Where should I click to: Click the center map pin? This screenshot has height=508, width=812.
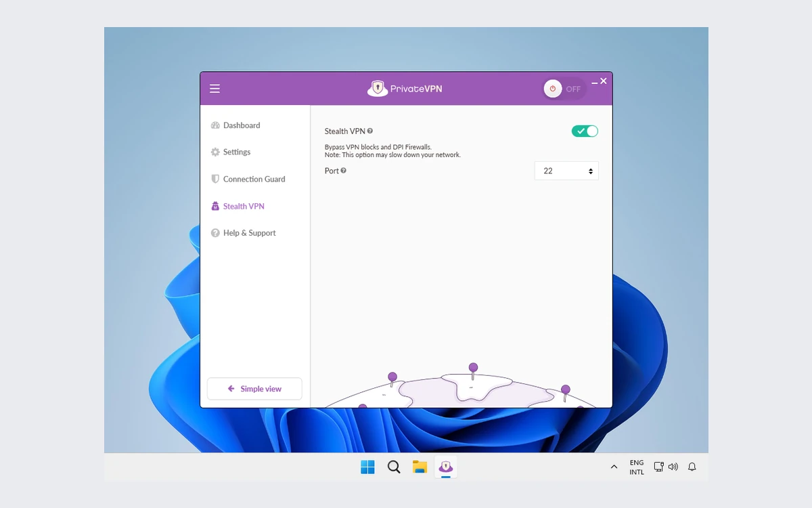coord(473,371)
